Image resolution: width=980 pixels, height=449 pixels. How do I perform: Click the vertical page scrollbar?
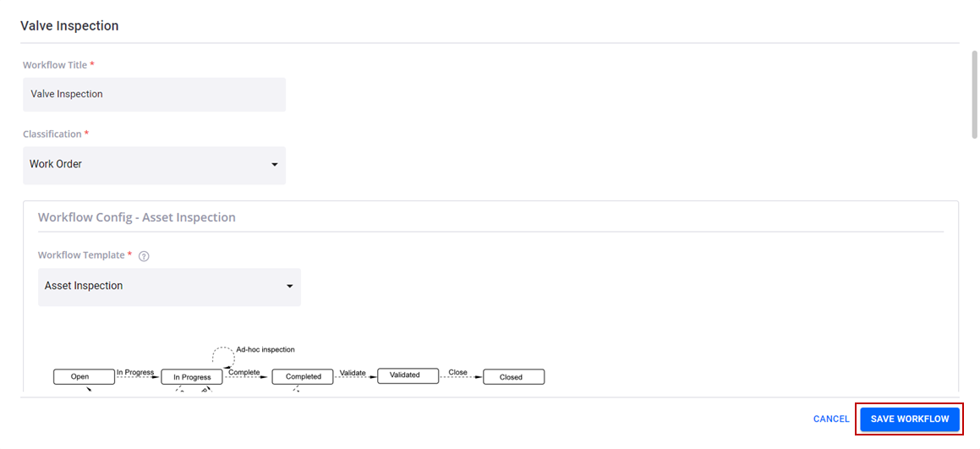[x=974, y=94]
